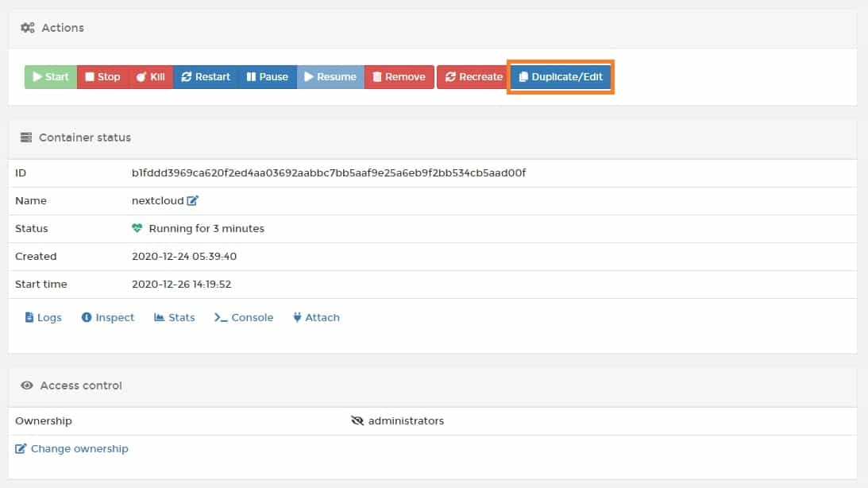Screen dimensions: 868x488
Task: Kill the container
Action: point(151,77)
